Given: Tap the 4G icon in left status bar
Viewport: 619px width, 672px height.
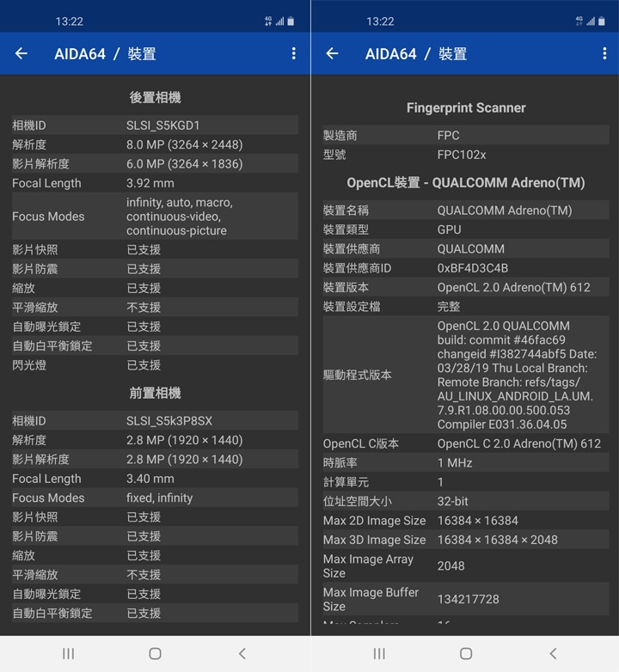Looking at the screenshot, I should tap(268, 21).
